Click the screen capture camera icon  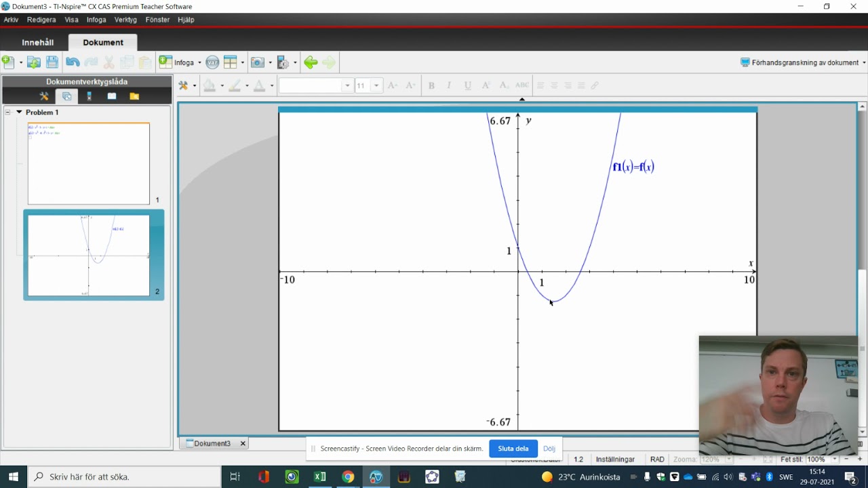257,62
